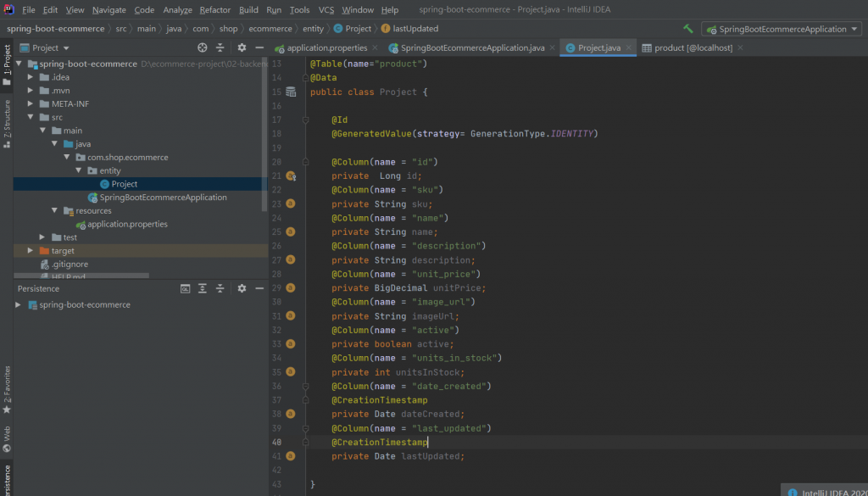
Task: Hide the Project panel with minimize icon
Action: pyautogui.click(x=259, y=48)
